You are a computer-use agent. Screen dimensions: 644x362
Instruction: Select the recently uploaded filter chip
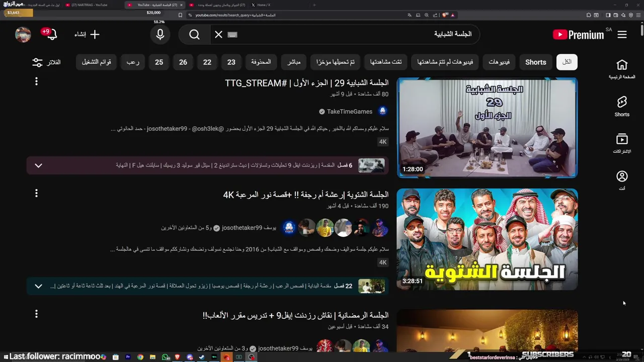(x=336, y=62)
